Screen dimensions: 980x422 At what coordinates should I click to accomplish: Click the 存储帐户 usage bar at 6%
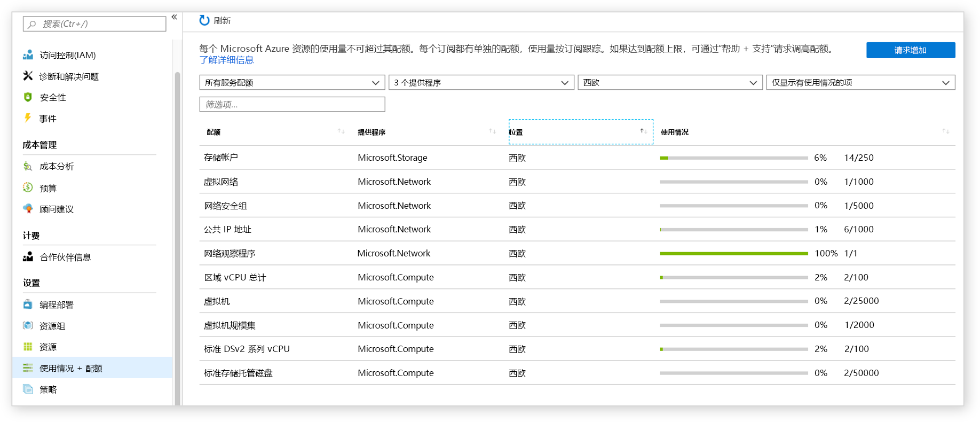(x=733, y=158)
